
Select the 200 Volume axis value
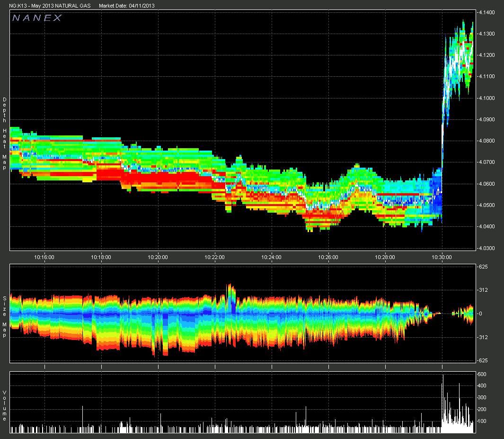click(482, 410)
